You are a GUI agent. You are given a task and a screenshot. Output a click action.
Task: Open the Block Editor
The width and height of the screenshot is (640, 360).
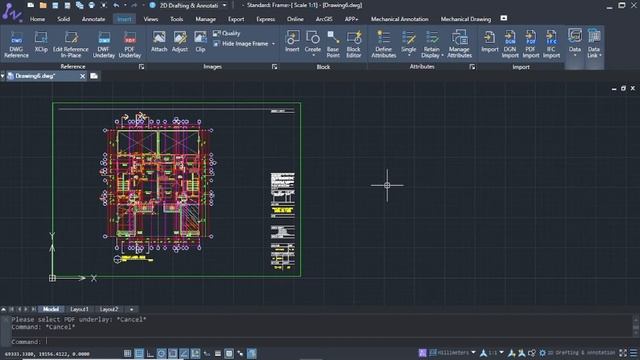tap(353, 44)
